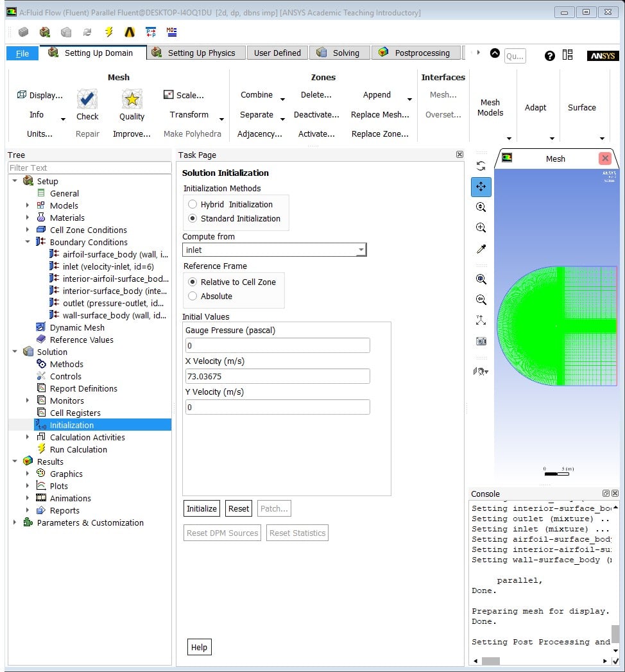Click the Gauge Pressure input field

click(278, 345)
